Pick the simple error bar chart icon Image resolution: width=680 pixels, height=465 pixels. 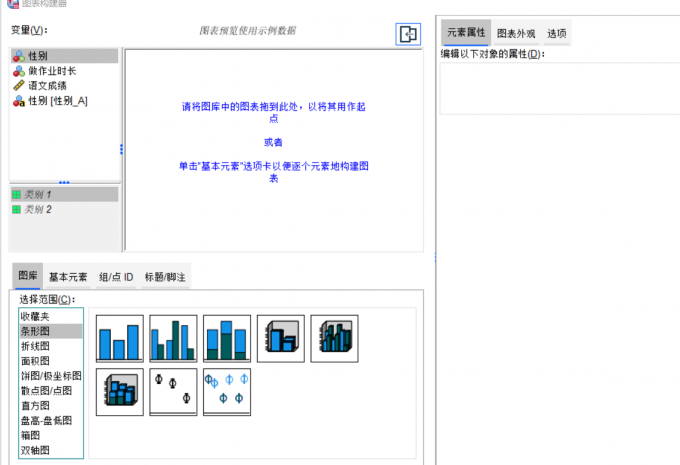[x=173, y=392]
